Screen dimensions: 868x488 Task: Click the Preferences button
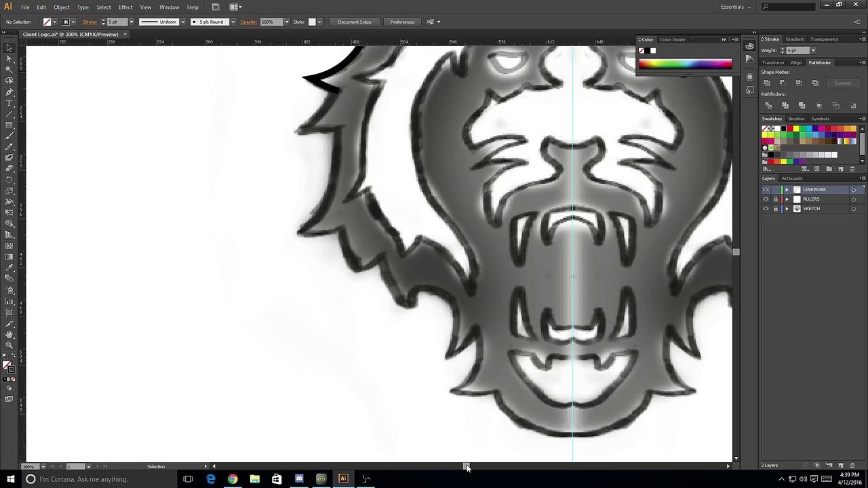(x=402, y=22)
